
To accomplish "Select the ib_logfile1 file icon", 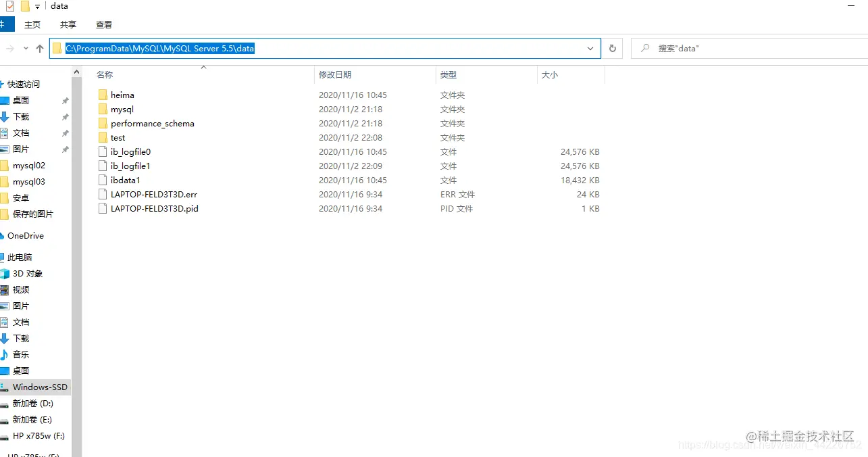I will tap(103, 166).
